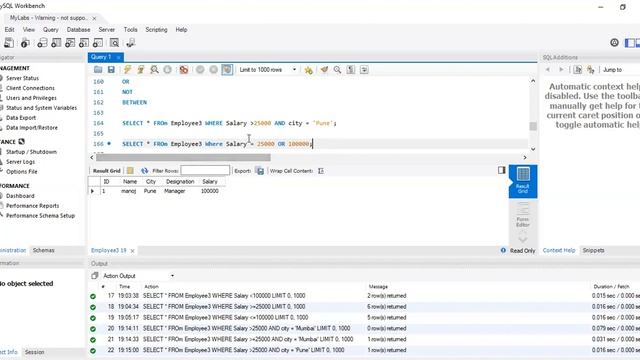Click the find magnifier icon in editor toolbar
Image resolution: width=640 pixels, height=360 pixels.
(x=337, y=70)
